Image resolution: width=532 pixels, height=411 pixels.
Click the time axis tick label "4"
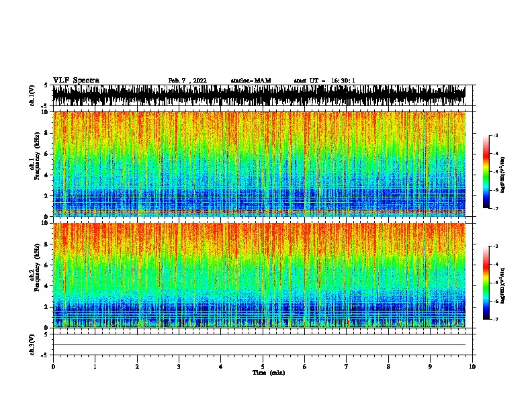point(221,367)
